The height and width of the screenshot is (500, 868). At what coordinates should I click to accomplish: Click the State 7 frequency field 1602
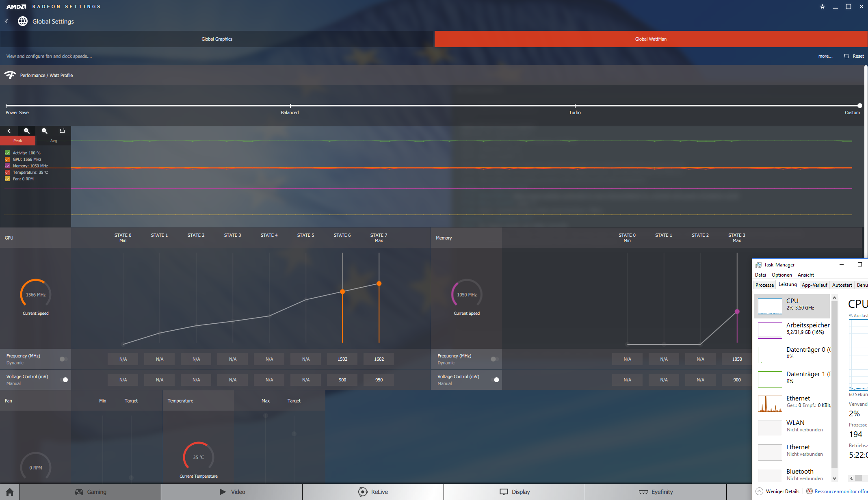click(379, 359)
